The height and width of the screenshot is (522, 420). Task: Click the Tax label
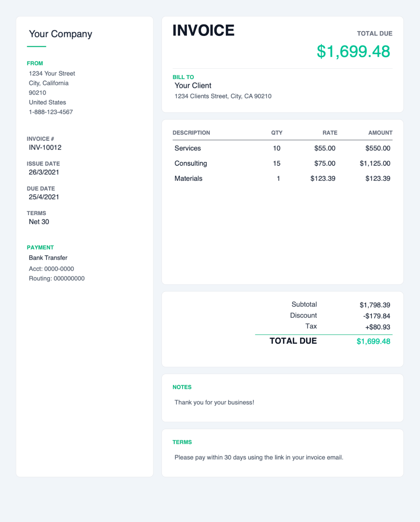pos(311,326)
